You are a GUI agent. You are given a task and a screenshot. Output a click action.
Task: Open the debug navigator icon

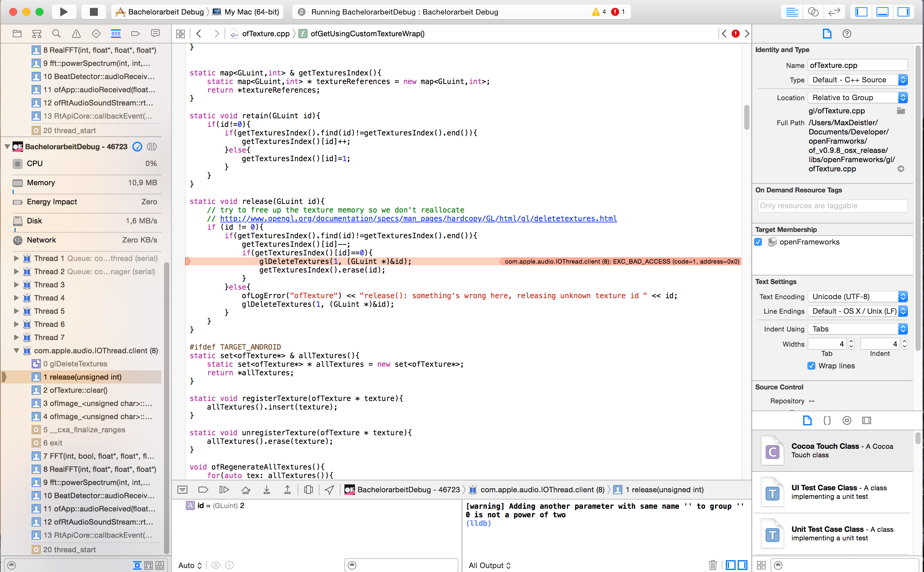(116, 34)
